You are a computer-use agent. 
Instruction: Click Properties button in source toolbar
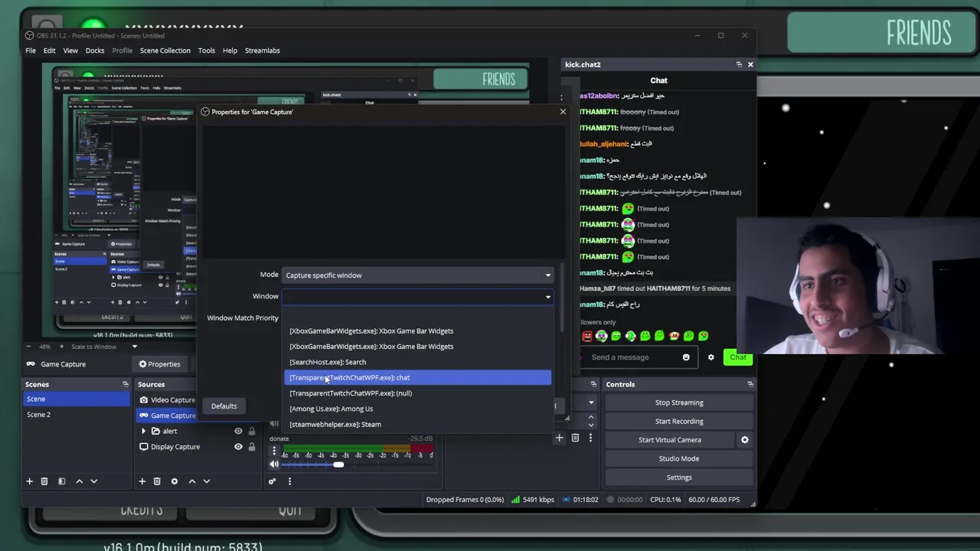[x=159, y=364]
